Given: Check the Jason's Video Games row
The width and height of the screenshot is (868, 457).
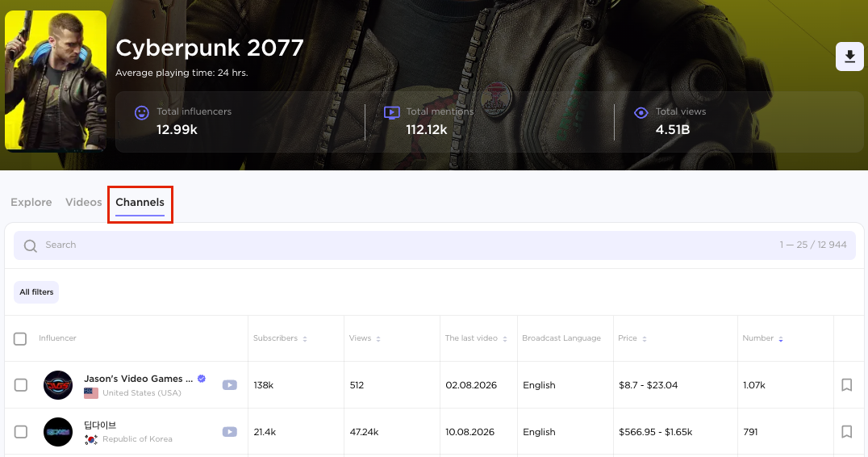Looking at the screenshot, I should coord(20,385).
